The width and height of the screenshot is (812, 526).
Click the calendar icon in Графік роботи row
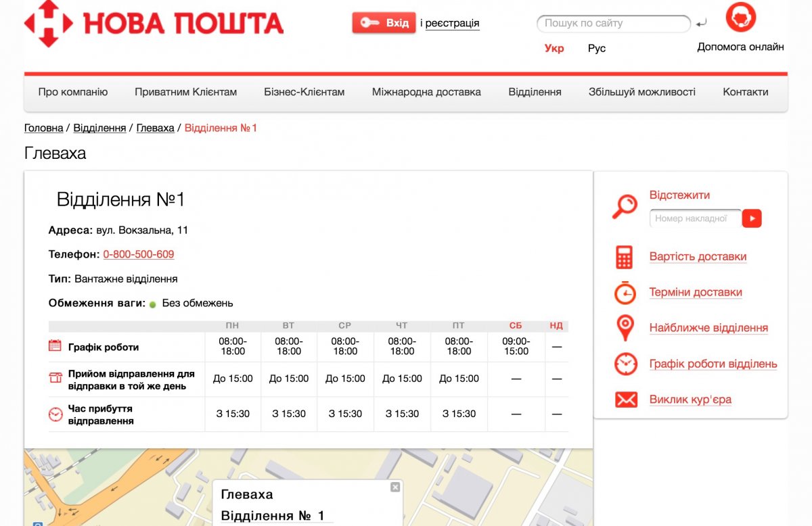(55, 345)
